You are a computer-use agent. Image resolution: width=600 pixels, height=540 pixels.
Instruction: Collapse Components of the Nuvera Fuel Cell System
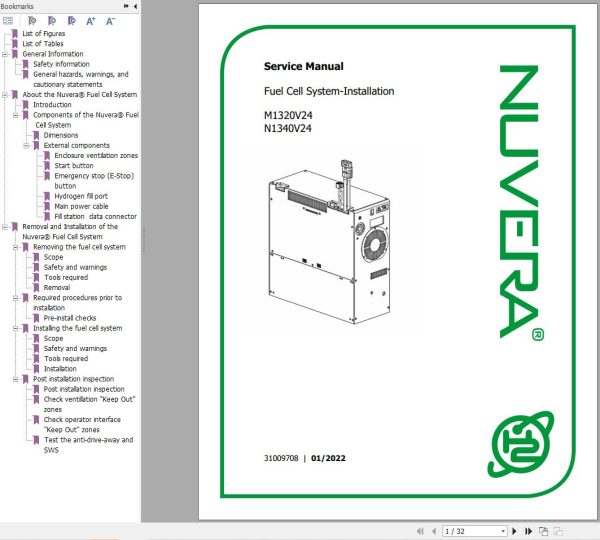[x=16, y=115]
